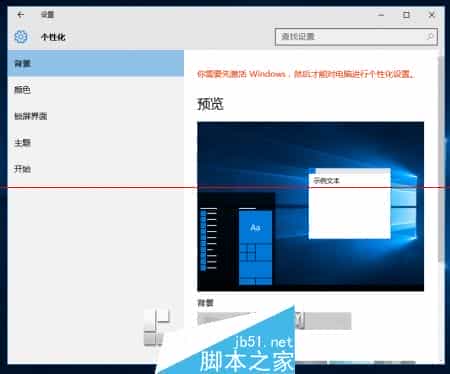Open the background type dropdown
450x374 pixels.
click(274, 321)
